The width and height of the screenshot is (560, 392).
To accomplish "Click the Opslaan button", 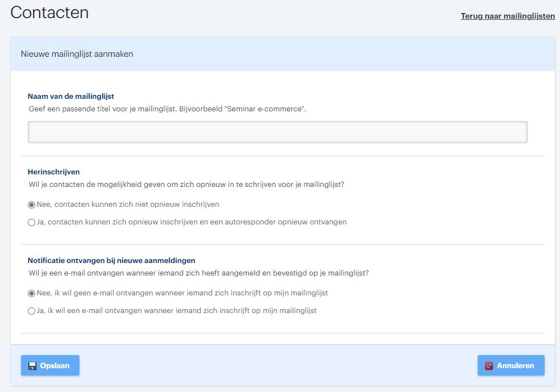I will pos(50,365).
